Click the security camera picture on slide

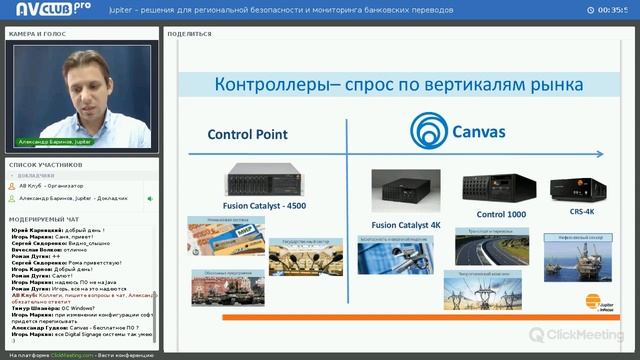(x=396, y=255)
